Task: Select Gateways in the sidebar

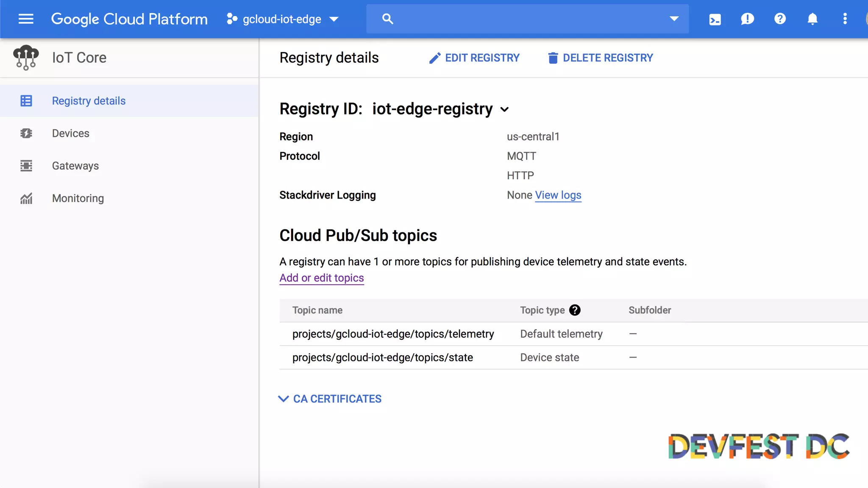Action: 75,166
